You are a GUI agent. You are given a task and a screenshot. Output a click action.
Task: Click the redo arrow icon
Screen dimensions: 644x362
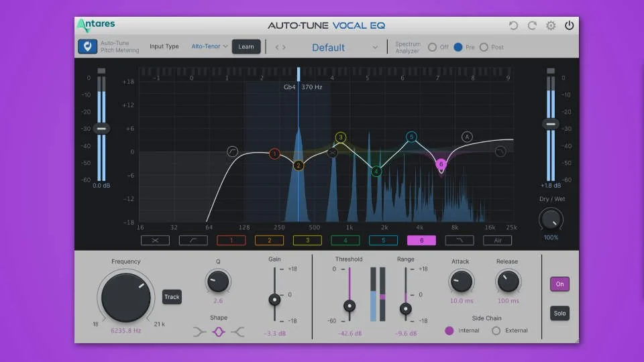click(x=532, y=25)
